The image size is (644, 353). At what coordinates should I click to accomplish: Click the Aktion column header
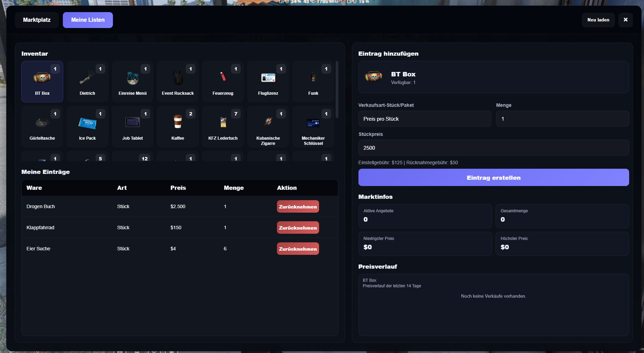click(x=287, y=188)
